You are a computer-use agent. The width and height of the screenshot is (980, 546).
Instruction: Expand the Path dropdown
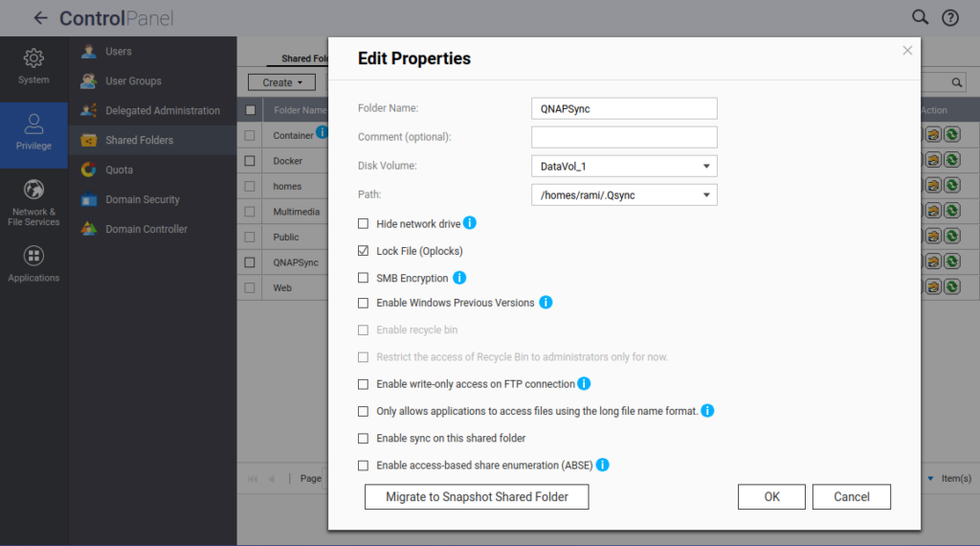(623, 195)
